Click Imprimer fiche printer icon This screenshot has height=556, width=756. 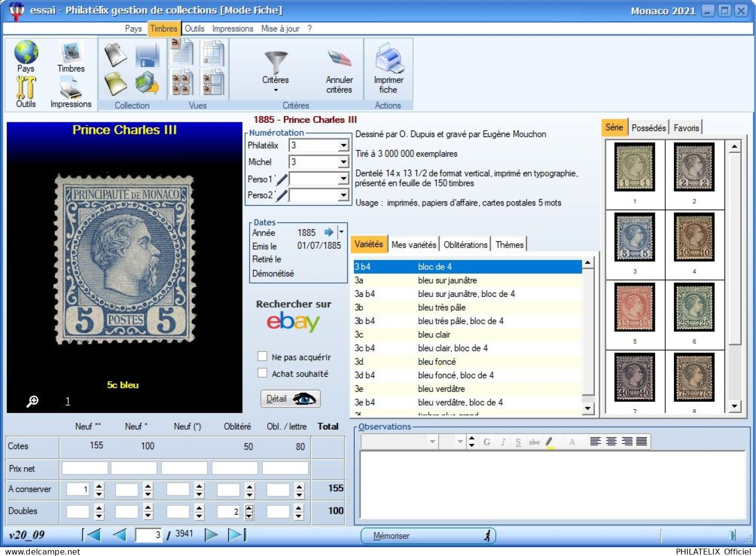pos(389,58)
